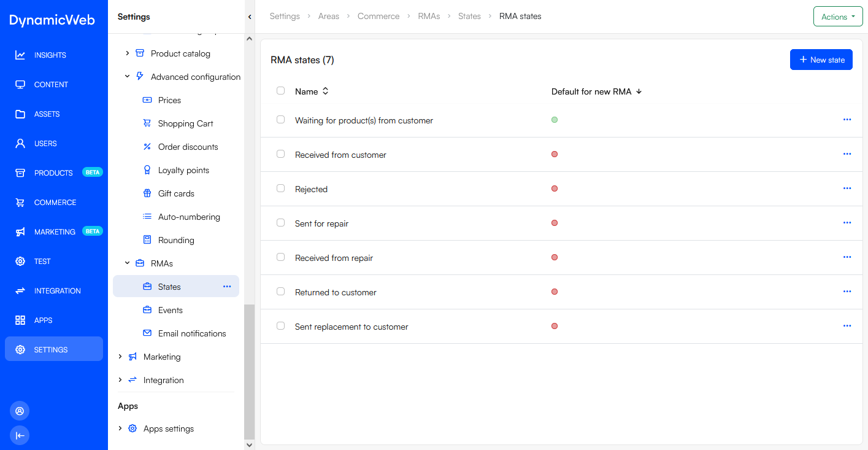This screenshot has height=450, width=868.
Task: Select Order discounts in the settings tree
Action: [x=188, y=147]
